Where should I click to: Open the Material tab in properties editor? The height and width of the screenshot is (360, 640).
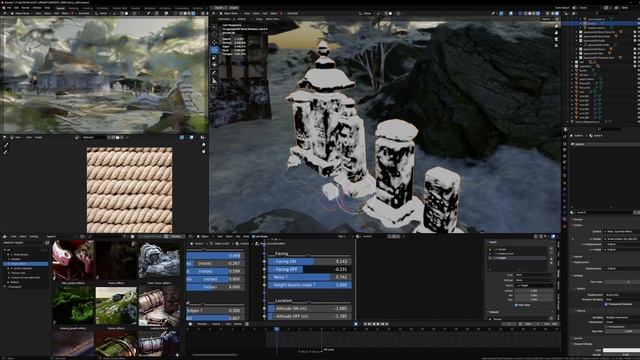pyautogui.click(x=565, y=220)
